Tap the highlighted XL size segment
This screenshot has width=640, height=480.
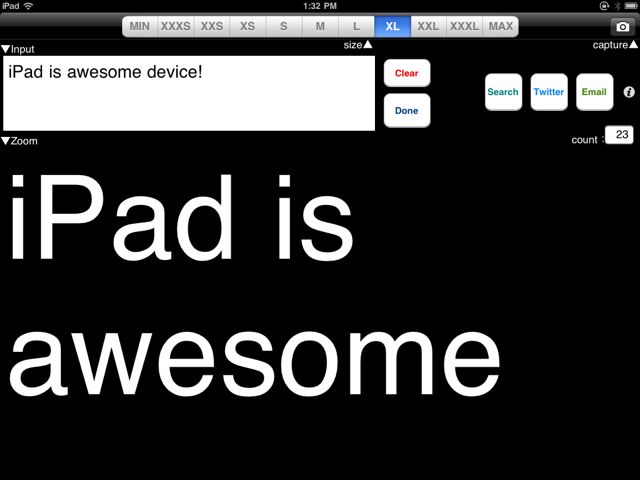point(393,27)
